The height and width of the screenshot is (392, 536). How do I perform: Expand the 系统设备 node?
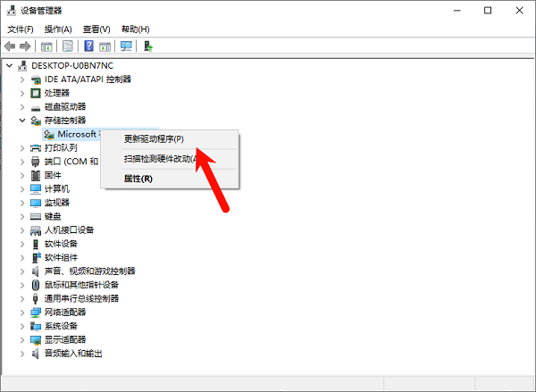pyautogui.click(x=22, y=326)
